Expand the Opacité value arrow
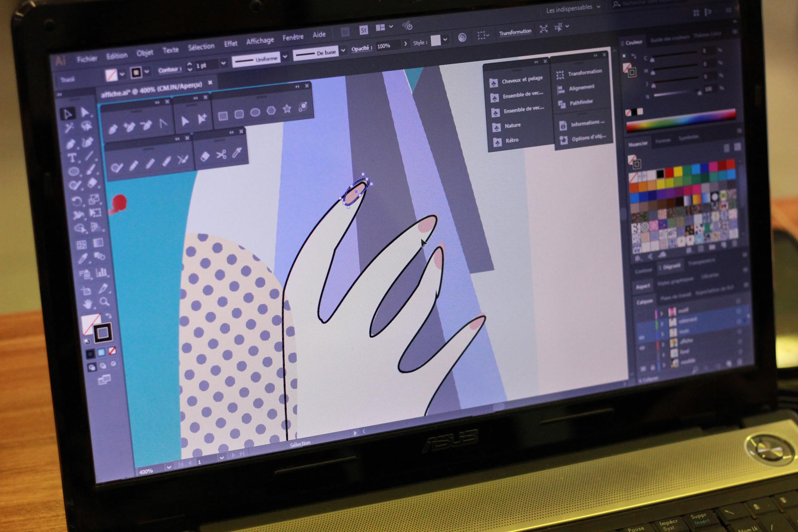This screenshot has width=798, height=532. click(406, 44)
